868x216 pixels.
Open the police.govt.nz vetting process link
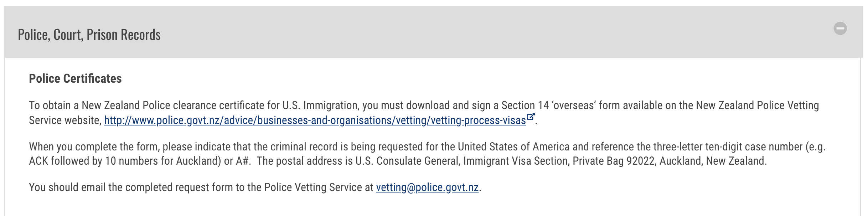pos(315,120)
